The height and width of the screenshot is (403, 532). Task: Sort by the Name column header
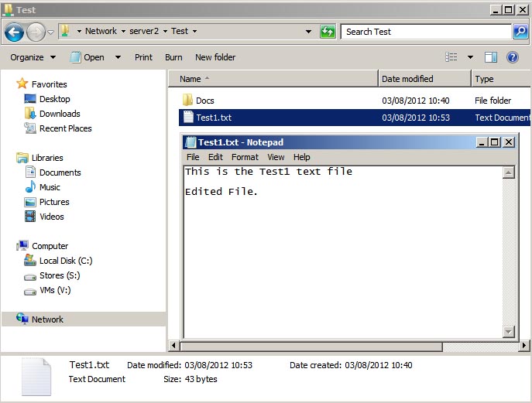(273, 79)
